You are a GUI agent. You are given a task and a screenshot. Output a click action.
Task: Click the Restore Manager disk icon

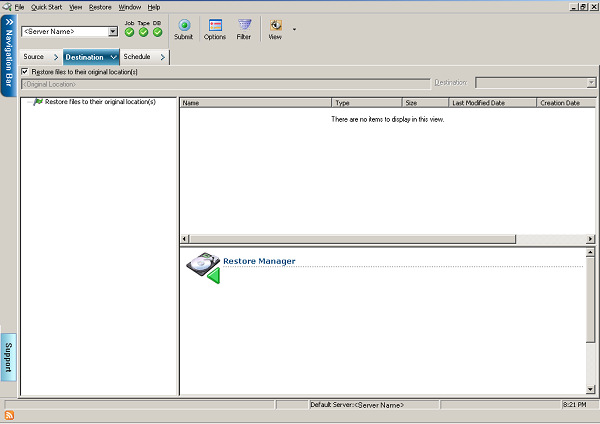click(203, 267)
